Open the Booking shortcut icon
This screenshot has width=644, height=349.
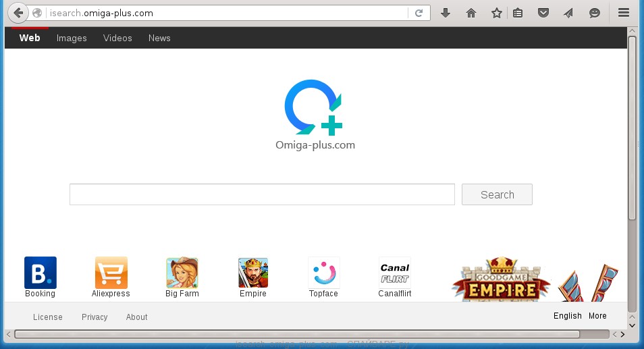[40, 273]
